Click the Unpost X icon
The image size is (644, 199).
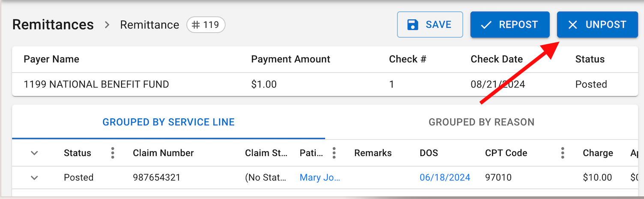click(x=572, y=25)
